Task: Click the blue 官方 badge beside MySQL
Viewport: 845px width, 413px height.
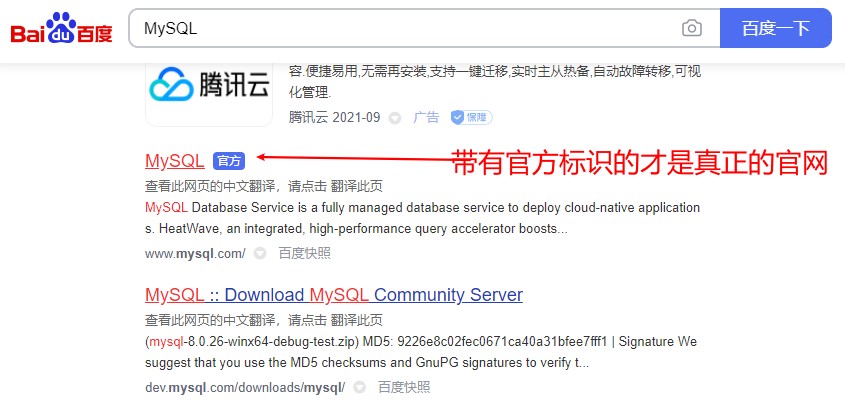Action: (229, 161)
